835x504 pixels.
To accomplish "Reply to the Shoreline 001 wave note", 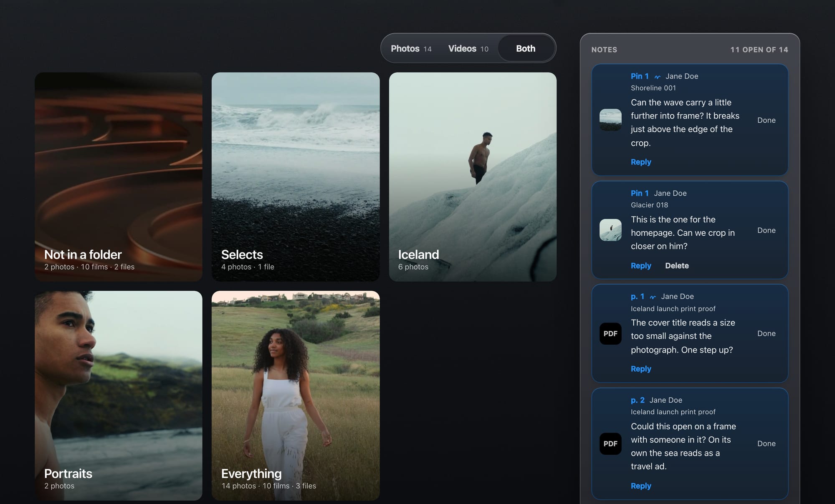I will click(x=641, y=162).
